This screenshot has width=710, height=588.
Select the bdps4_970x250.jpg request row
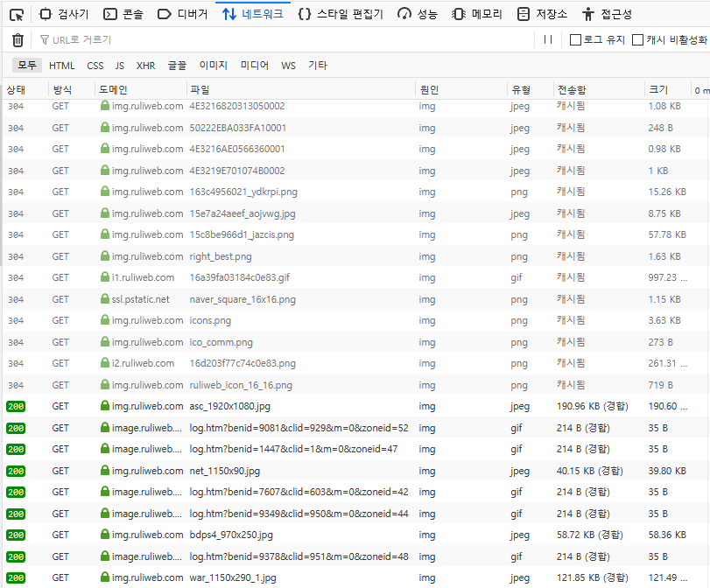tap(231, 535)
